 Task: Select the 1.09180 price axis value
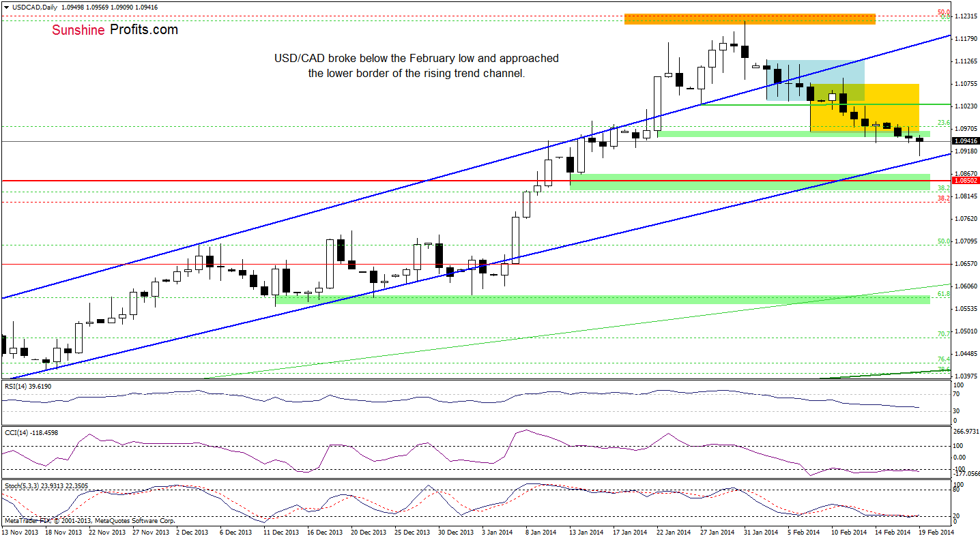coord(966,151)
